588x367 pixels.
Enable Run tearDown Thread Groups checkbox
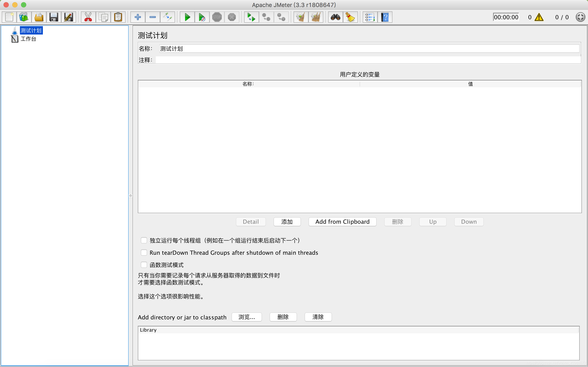coord(143,252)
